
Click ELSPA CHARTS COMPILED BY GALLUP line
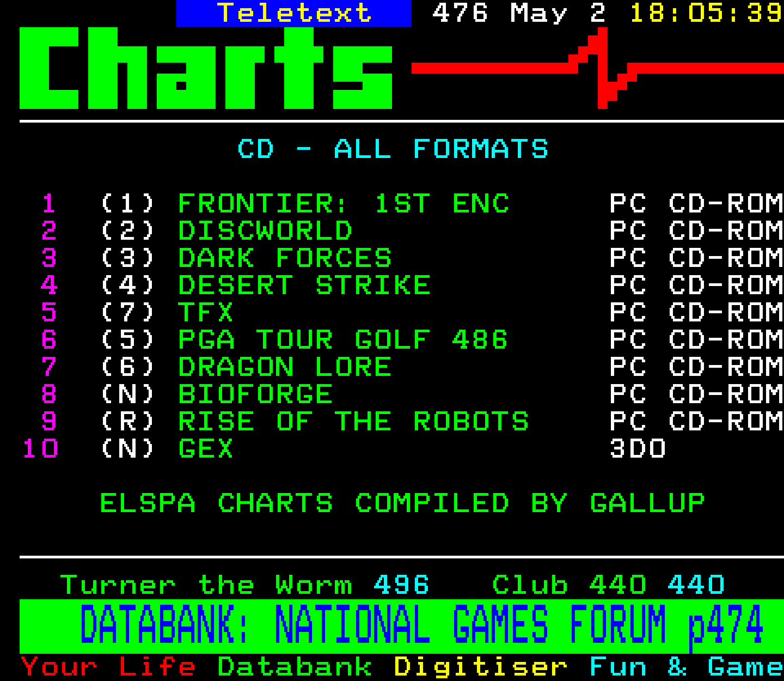coord(402,503)
